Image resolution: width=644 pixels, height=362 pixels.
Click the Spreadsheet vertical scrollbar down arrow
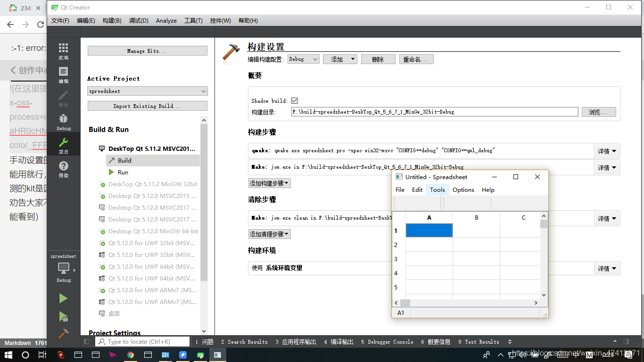point(544,295)
